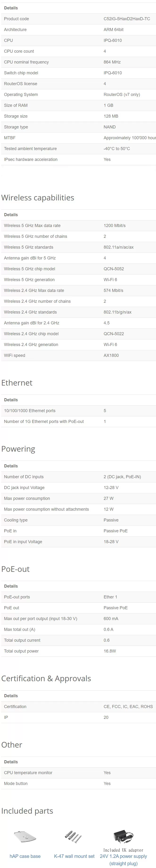Viewport: 156px width, 868px height.
Task: Click the CE, FCC, IC, EAC, ROHS certification value
Action: pos(128,706)
